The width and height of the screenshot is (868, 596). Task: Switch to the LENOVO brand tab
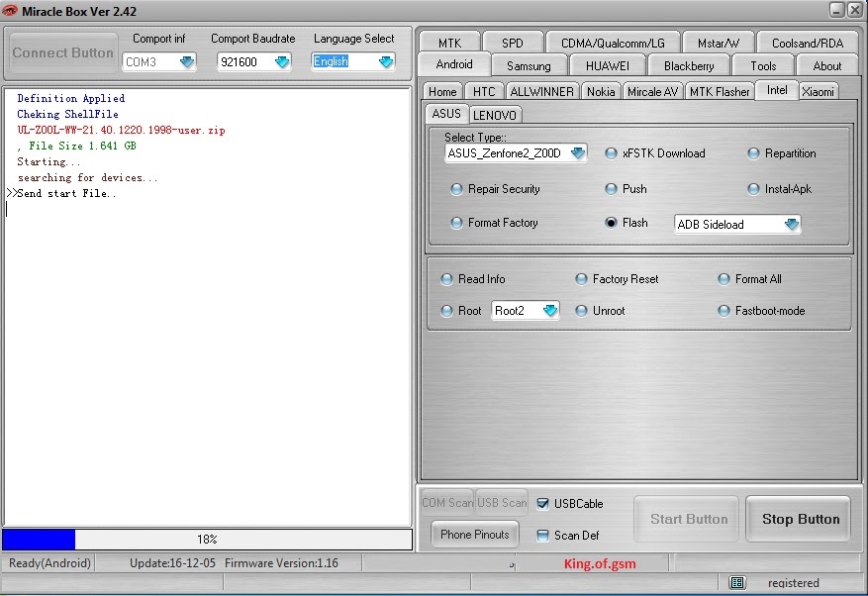click(494, 115)
